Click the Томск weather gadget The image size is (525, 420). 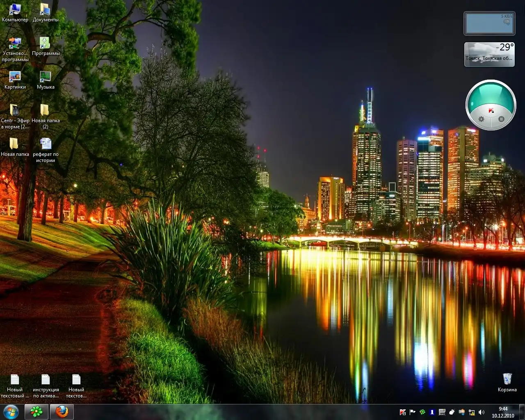tap(489, 54)
